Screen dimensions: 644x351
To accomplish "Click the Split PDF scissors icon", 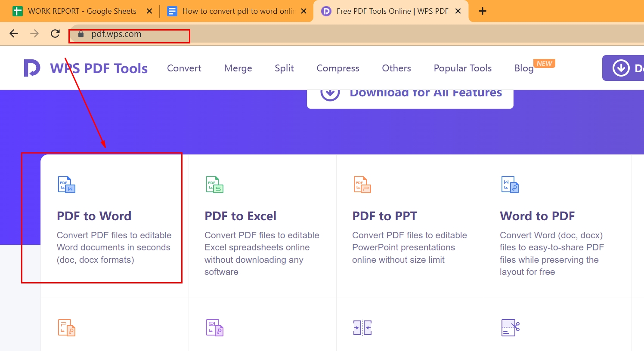I will pos(510,327).
